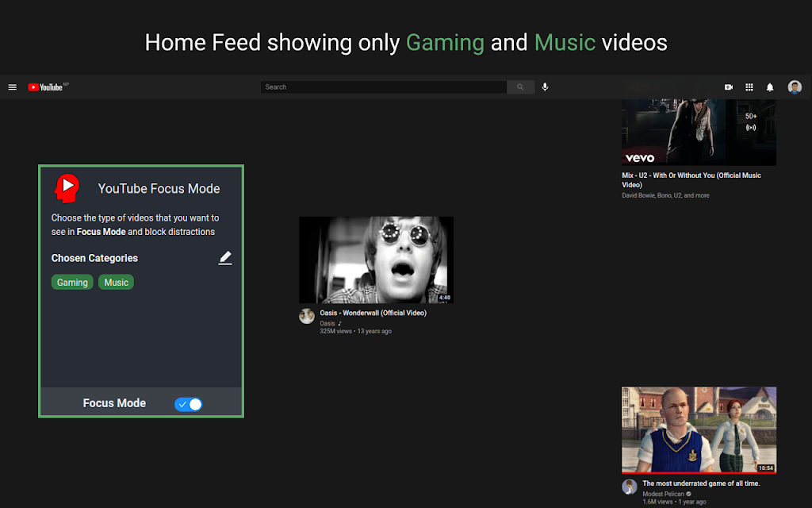Click the '1.6M views • 1 year ago' text
This screenshot has height=508, width=812.
674,502
